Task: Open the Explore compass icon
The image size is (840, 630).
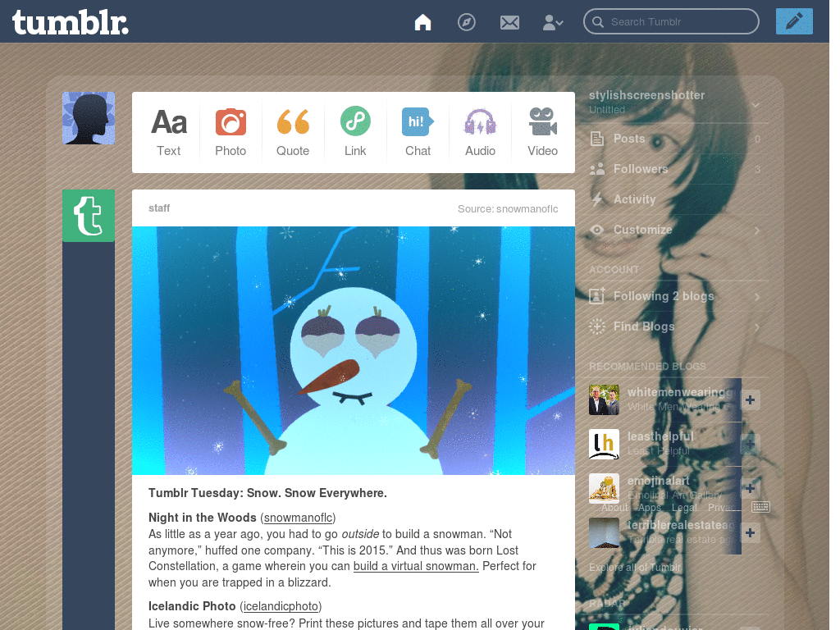Action: (x=466, y=22)
